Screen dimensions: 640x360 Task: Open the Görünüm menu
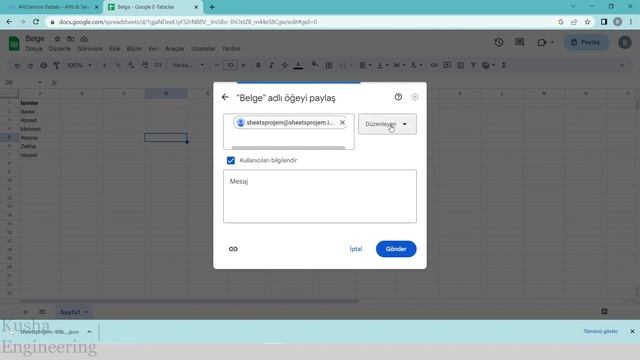90,49
